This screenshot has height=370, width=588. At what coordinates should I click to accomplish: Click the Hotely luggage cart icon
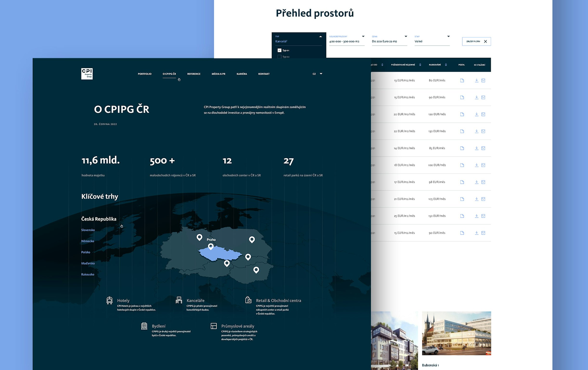(x=109, y=300)
